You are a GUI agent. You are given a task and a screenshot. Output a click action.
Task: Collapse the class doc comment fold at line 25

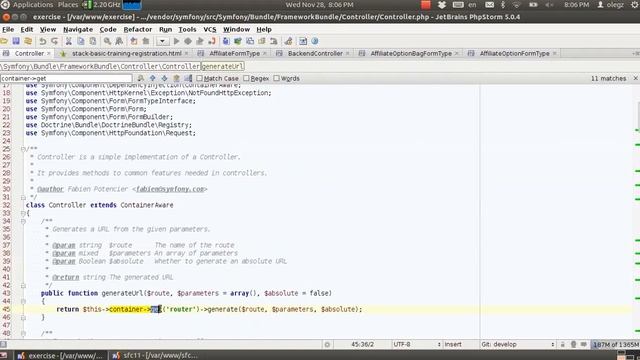click(x=23, y=149)
